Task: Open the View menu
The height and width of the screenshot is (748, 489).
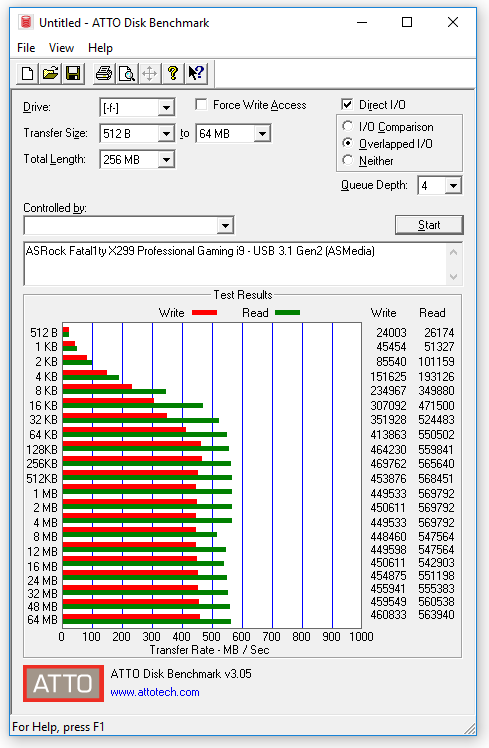Action: tap(61, 48)
